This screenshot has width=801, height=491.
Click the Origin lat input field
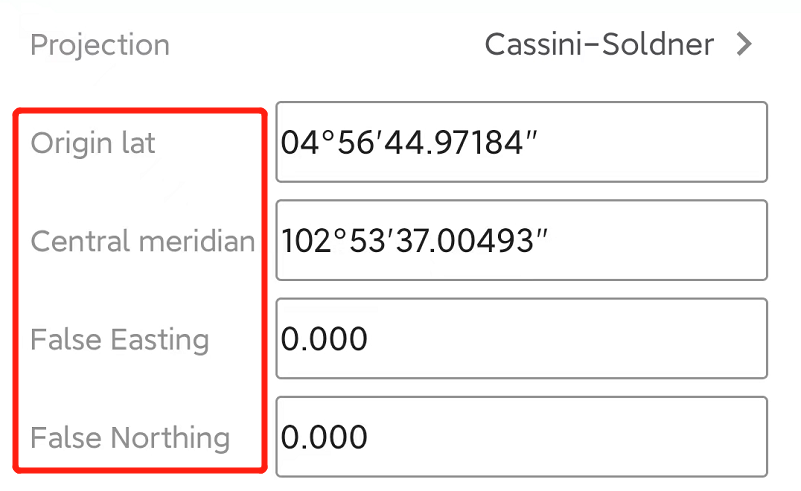[x=521, y=142]
